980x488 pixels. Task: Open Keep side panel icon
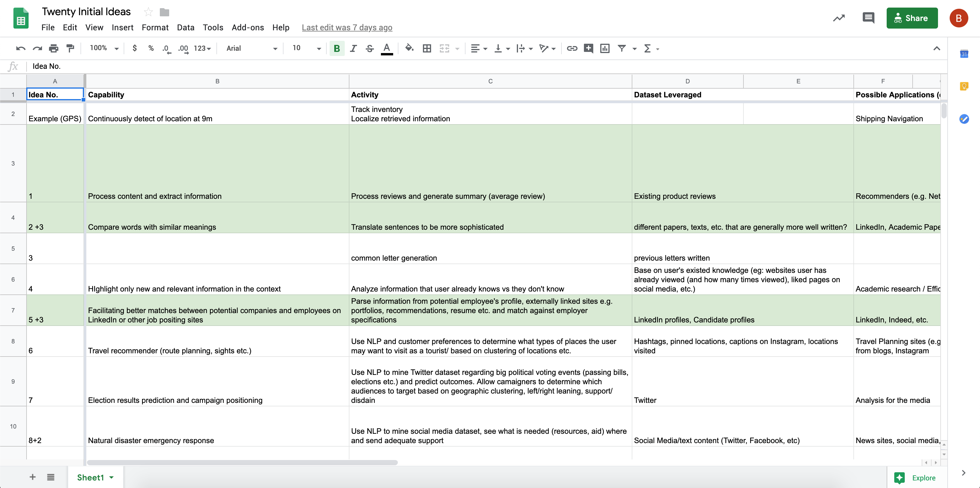[x=964, y=86]
